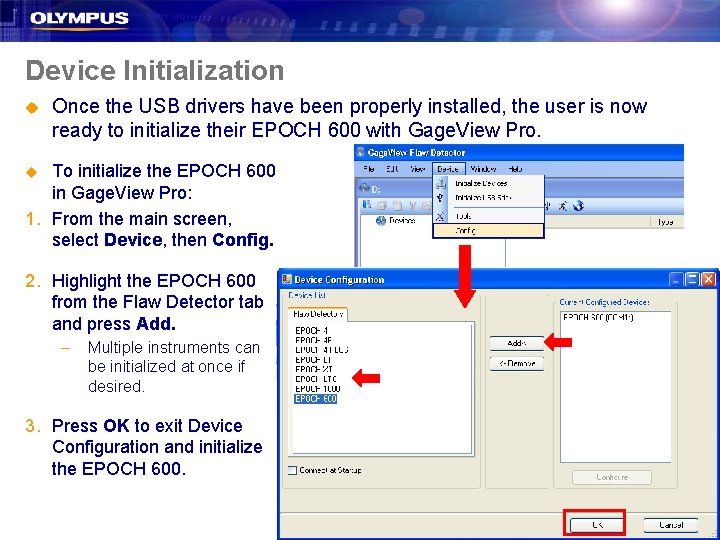Click the GageView Flaw Detector title icon
The height and width of the screenshot is (540, 720).
pyautogui.click(x=361, y=152)
